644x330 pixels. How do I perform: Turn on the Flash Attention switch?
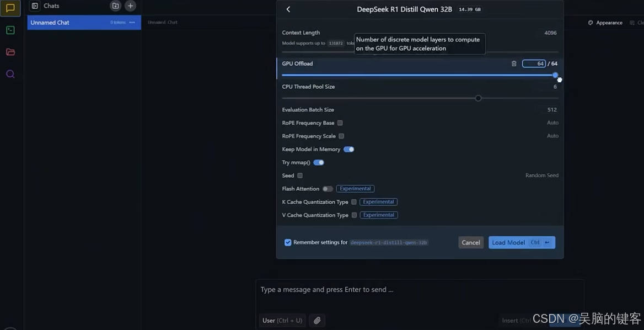point(328,189)
